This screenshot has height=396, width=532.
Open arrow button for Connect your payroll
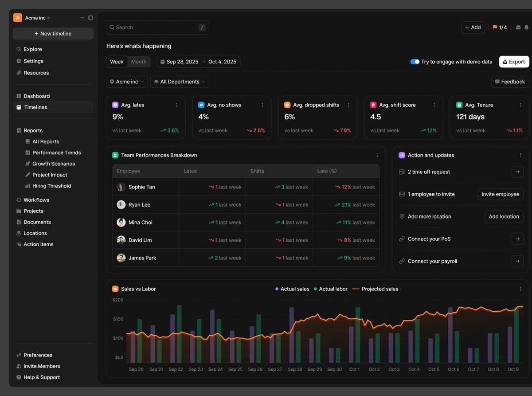coord(517,261)
